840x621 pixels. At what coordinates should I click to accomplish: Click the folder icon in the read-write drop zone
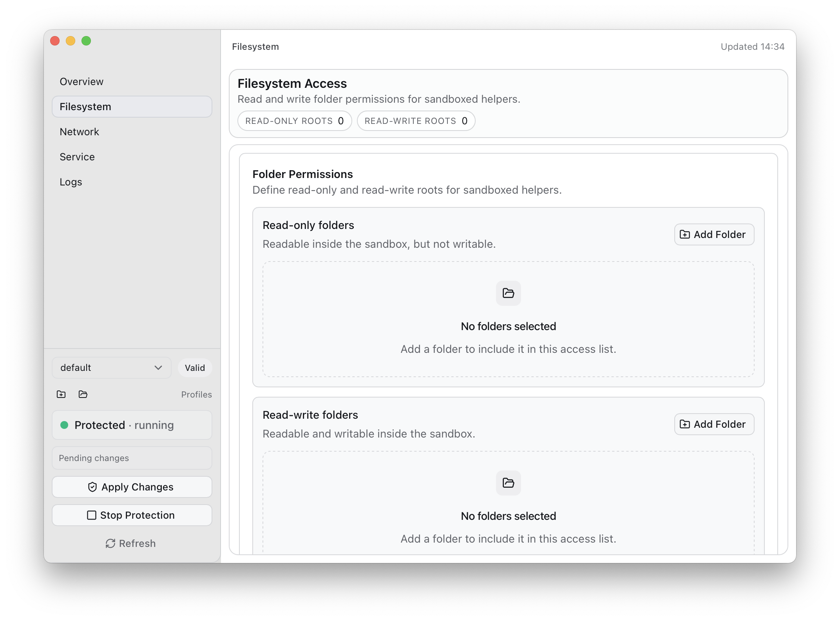[x=508, y=483]
